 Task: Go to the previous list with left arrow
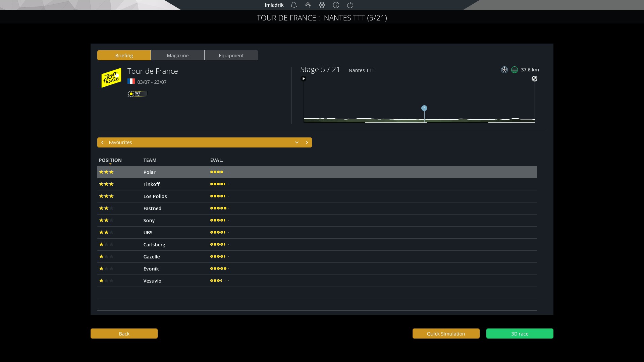pyautogui.click(x=102, y=142)
